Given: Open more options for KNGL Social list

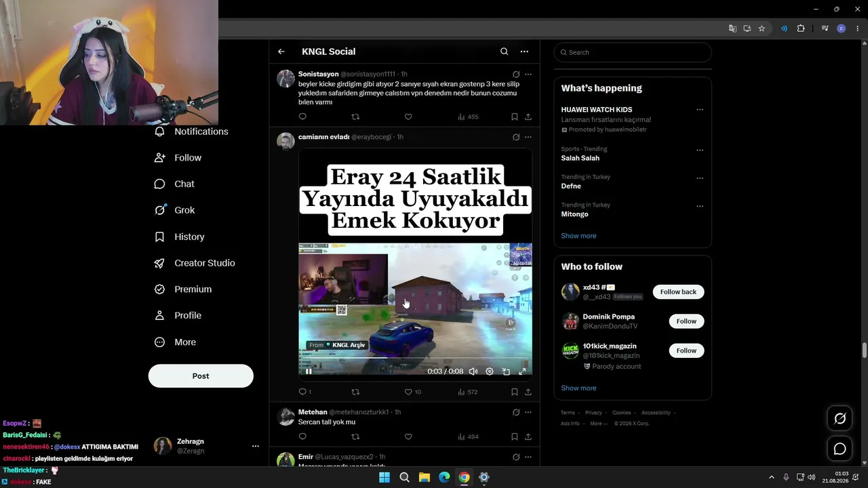Looking at the screenshot, I should (524, 52).
